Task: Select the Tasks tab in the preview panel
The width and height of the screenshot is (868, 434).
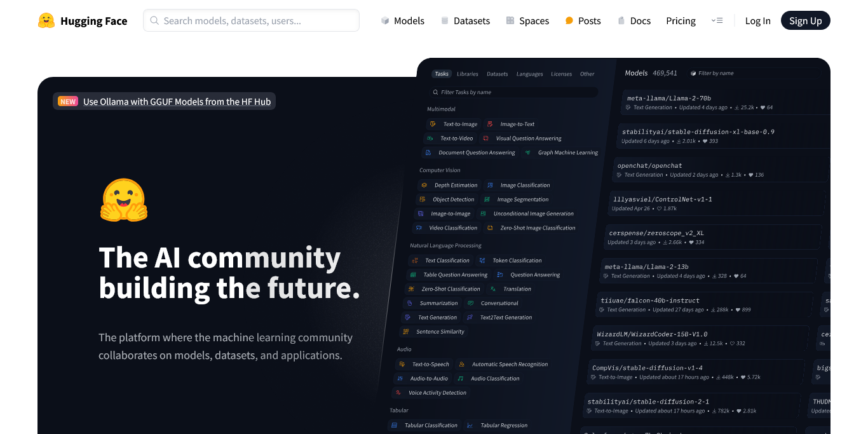Action: pos(442,74)
